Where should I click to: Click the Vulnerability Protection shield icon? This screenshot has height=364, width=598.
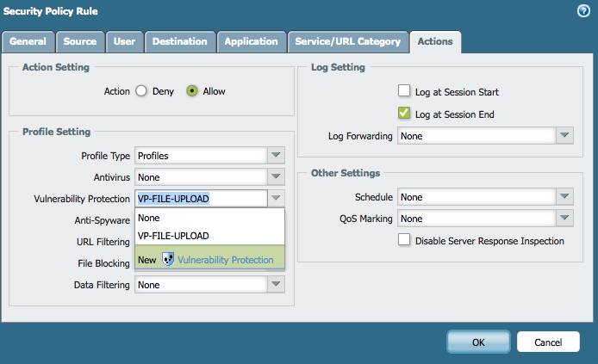[168, 260]
